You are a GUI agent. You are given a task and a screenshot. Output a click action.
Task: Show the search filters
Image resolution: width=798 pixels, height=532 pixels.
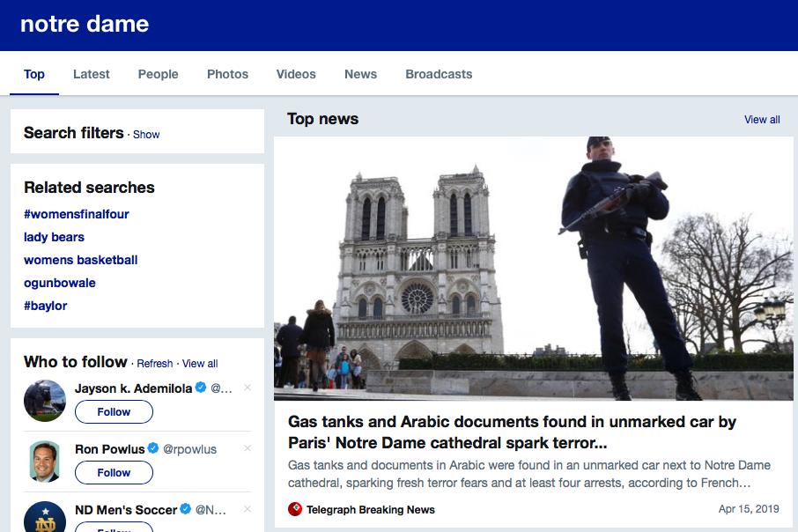tap(146, 135)
